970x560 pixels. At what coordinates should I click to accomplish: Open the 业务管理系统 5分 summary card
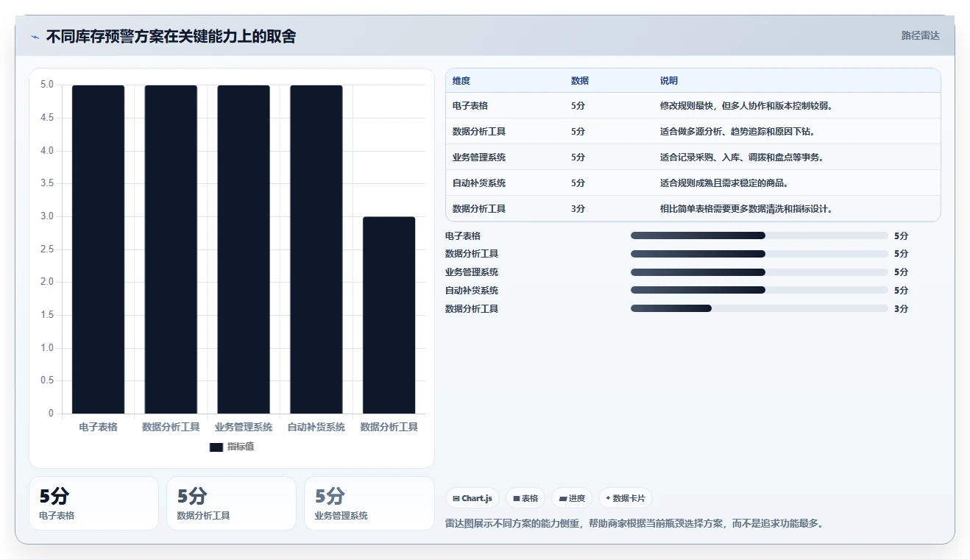[369, 503]
